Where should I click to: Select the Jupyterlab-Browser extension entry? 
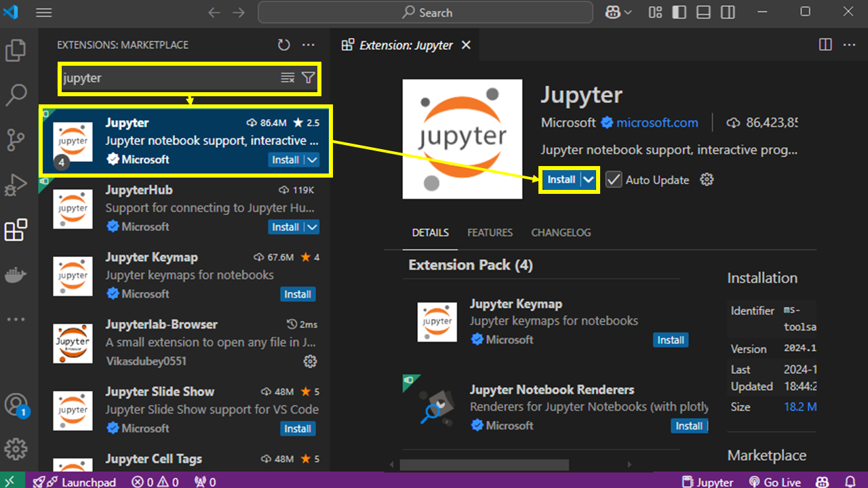click(184, 343)
